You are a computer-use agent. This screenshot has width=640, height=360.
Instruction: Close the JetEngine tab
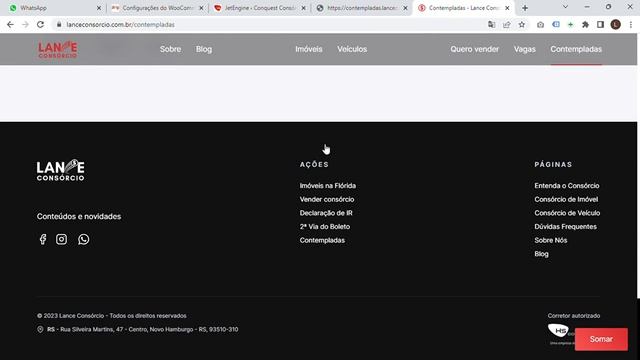click(303, 8)
